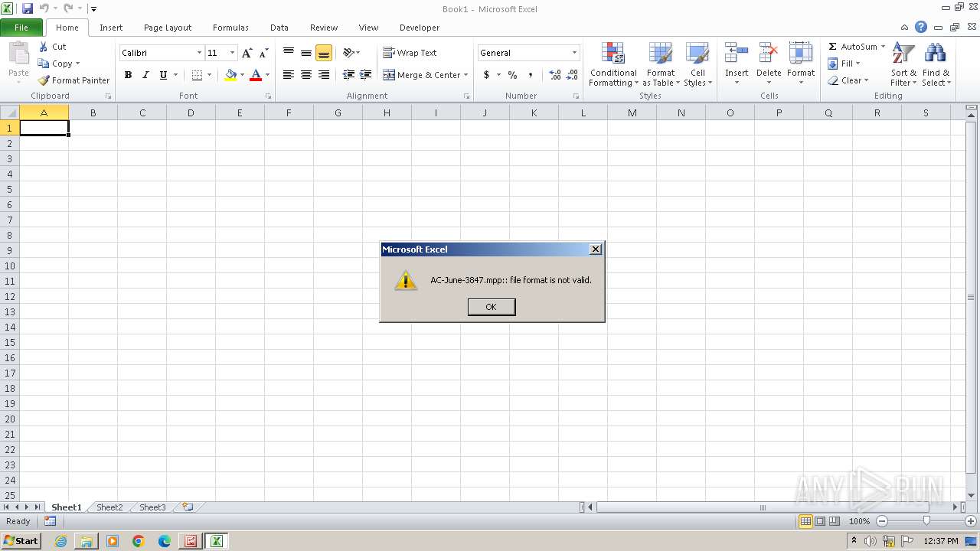Switch to Page Break Preview in status bar
Screen dimensions: 980x551
click(x=835, y=521)
